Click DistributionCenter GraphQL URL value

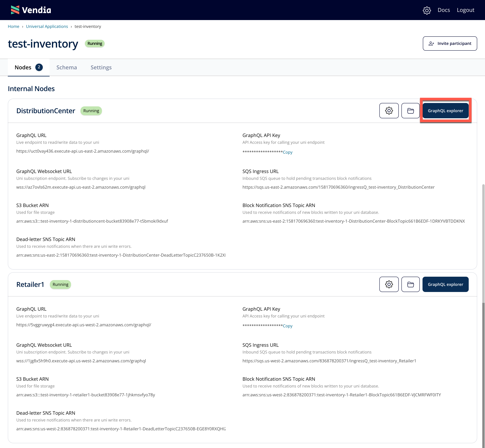click(x=83, y=151)
